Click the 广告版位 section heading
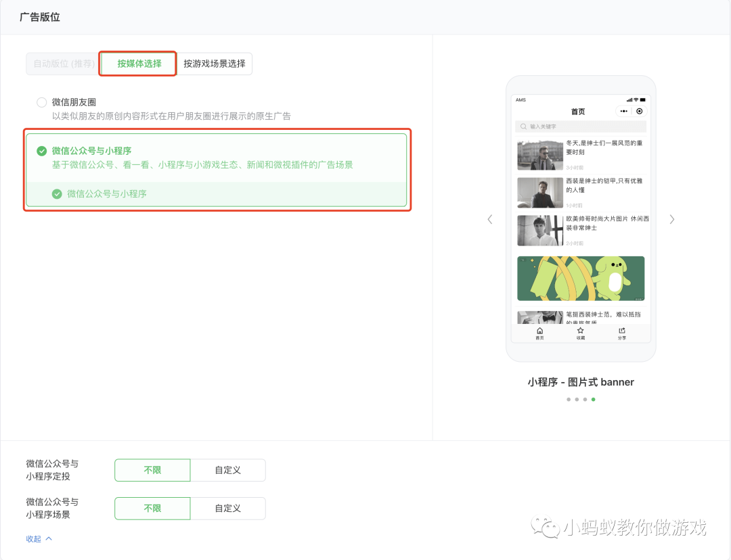 [x=40, y=17]
